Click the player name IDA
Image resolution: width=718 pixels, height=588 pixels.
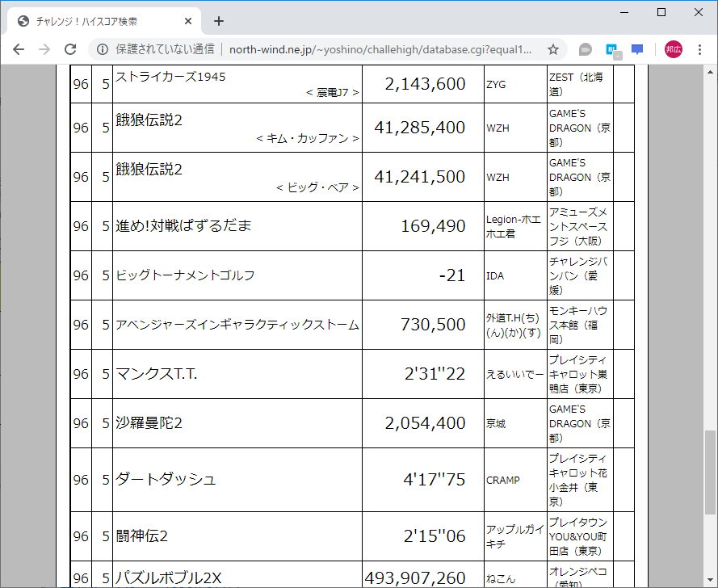coord(495,275)
